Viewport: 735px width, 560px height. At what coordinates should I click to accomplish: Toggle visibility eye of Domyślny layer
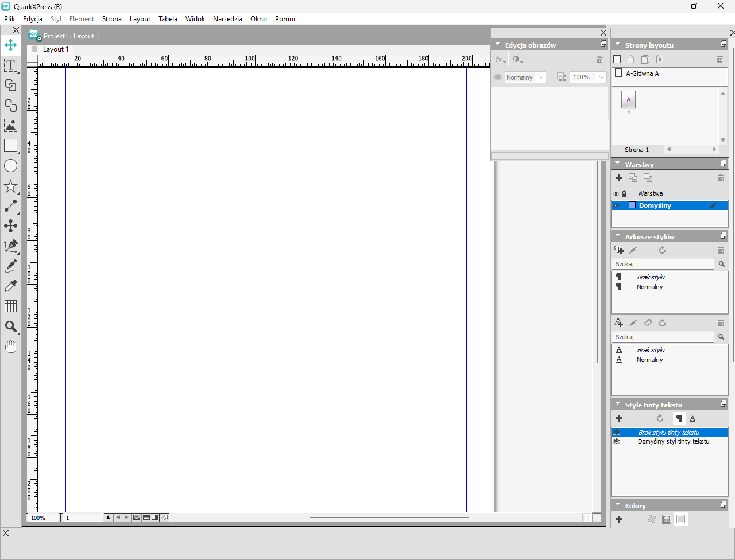[x=617, y=205]
